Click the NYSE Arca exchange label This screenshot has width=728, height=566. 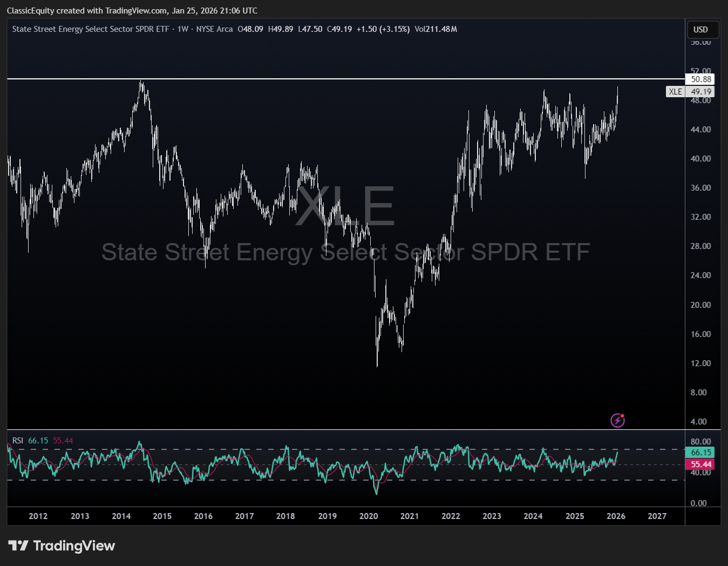pos(214,29)
